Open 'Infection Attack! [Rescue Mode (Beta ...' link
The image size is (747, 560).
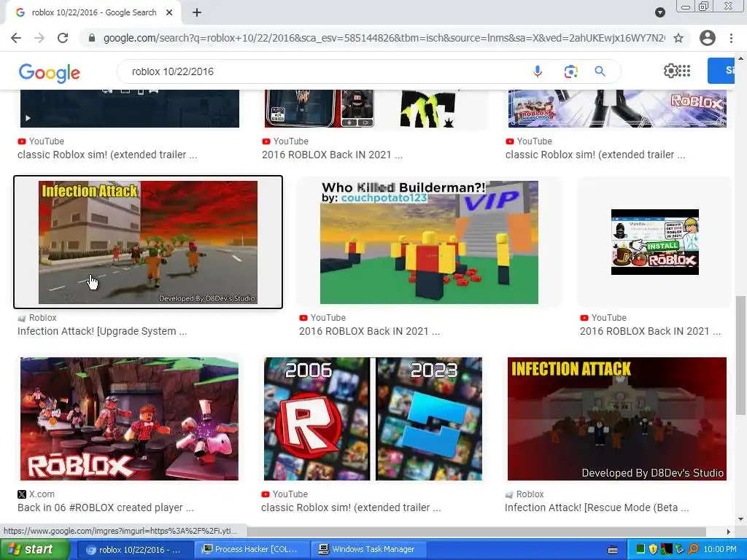point(597,507)
